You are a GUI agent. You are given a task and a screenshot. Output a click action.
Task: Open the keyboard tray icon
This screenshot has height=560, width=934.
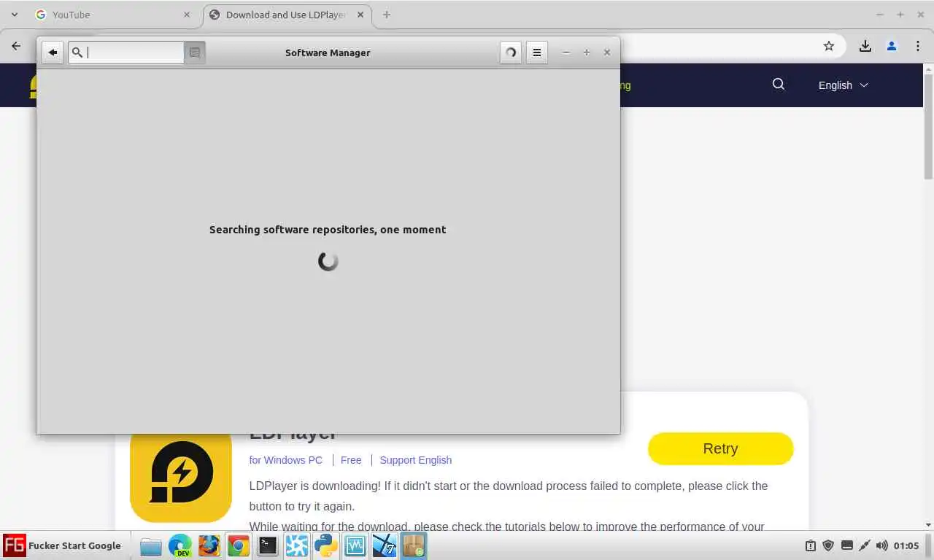846,545
